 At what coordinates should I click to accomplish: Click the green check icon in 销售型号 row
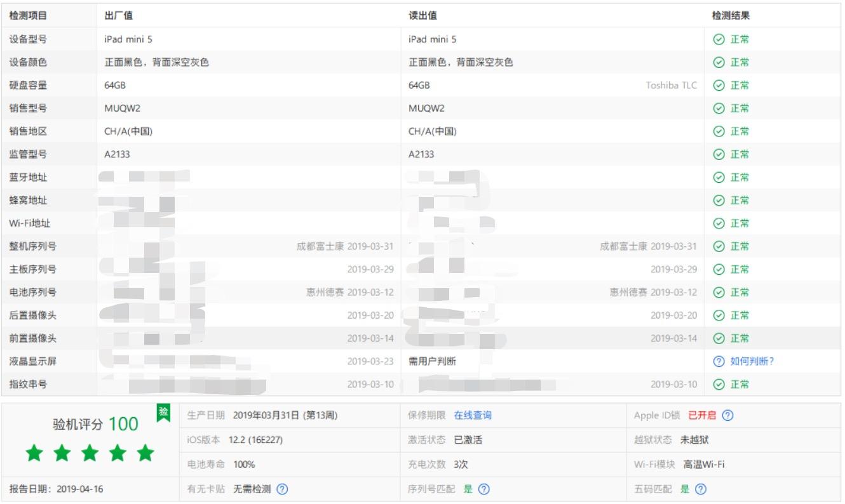coord(719,109)
